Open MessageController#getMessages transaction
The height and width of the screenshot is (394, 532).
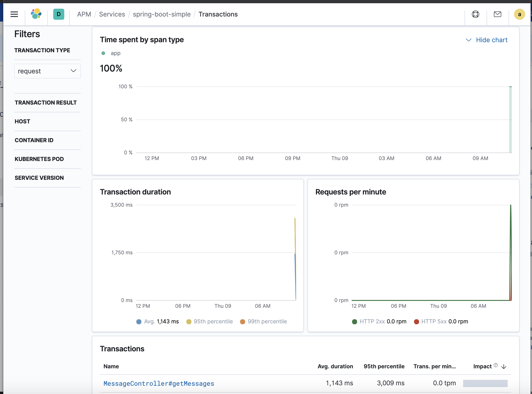pyautogui.click(x=159, y=383)
